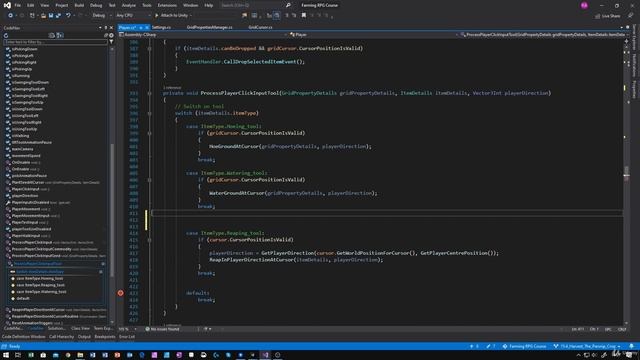Click the Open File folder icon

tap(43, 16)
